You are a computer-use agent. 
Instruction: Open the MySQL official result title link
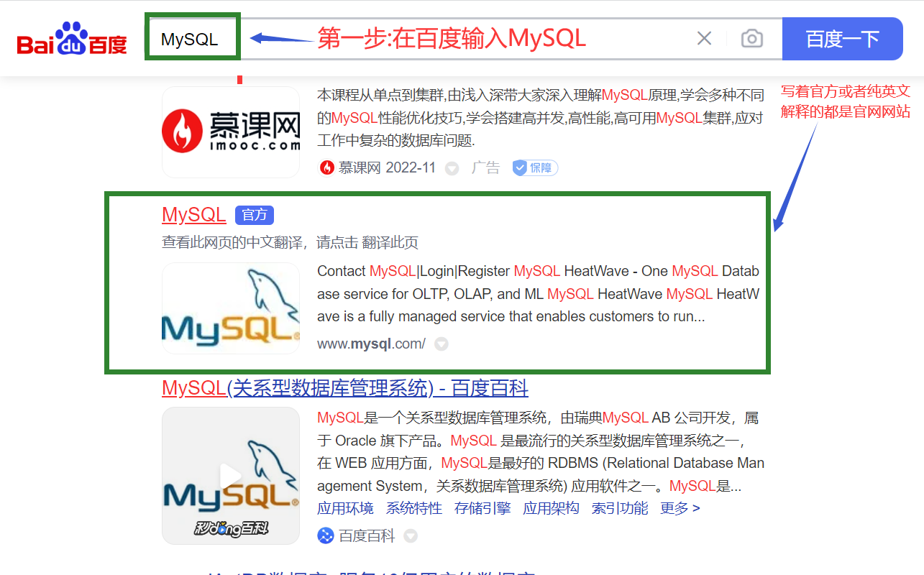[x=194, y=214]
